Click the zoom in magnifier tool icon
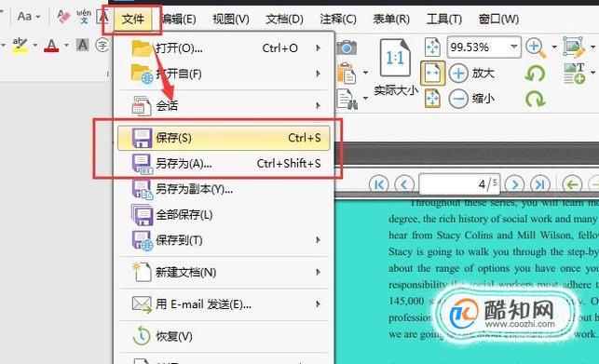This screenshot has height=364, width=599. coord(536,47)
